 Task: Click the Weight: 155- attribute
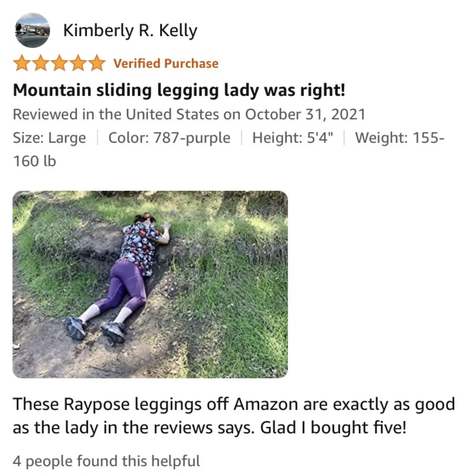[x=400, y=138]
